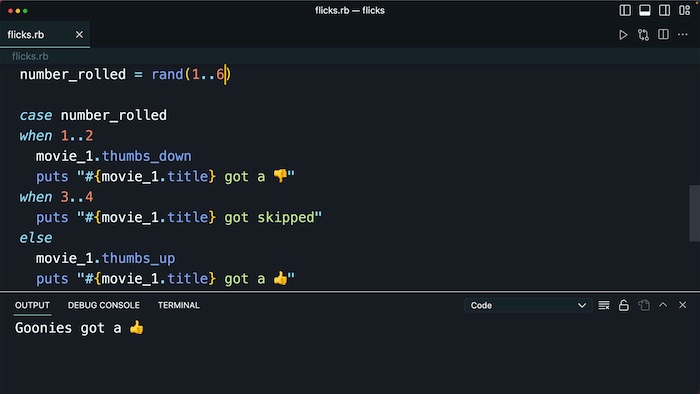Image resolution: width=700 pixels, height=394 pixels.
Task: Click the 'got skipped' string
Action: 270,217
